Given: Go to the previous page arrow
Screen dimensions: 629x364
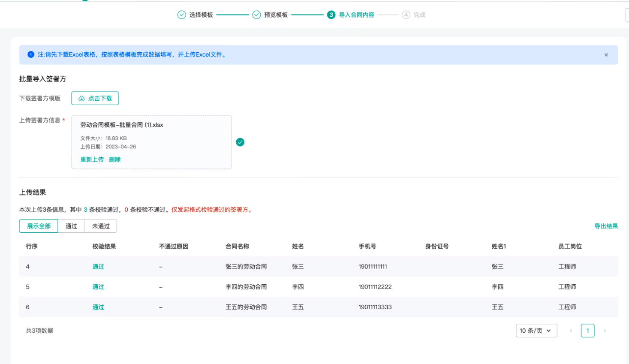Looking at the screenshot, I should (571, 331).
